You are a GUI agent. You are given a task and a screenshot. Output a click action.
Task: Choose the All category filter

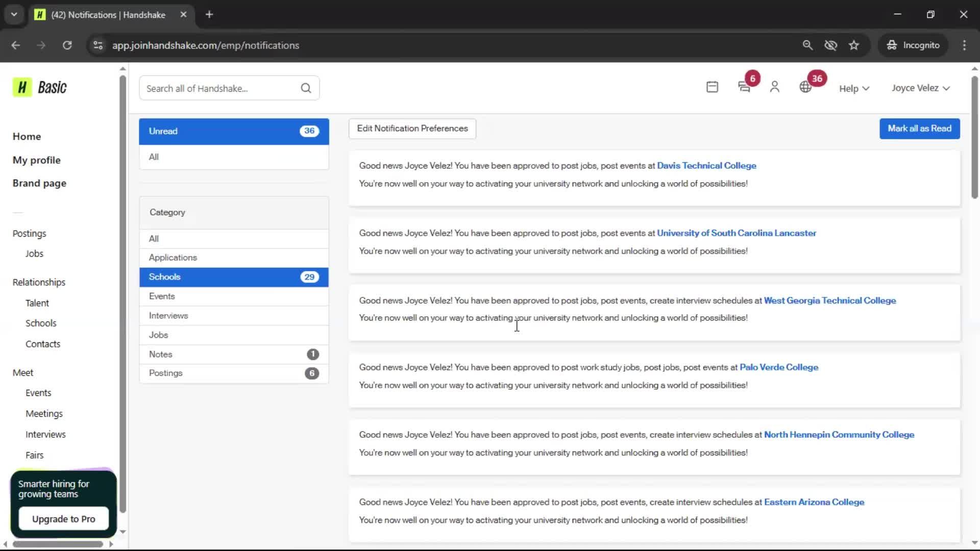pyautogui.click(x=234, y=239)
